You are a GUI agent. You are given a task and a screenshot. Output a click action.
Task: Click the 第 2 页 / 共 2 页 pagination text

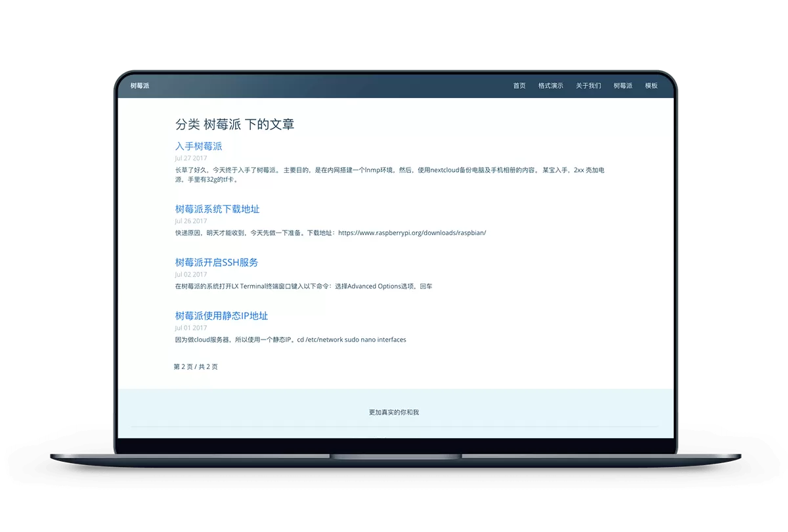tap(196, 367)
